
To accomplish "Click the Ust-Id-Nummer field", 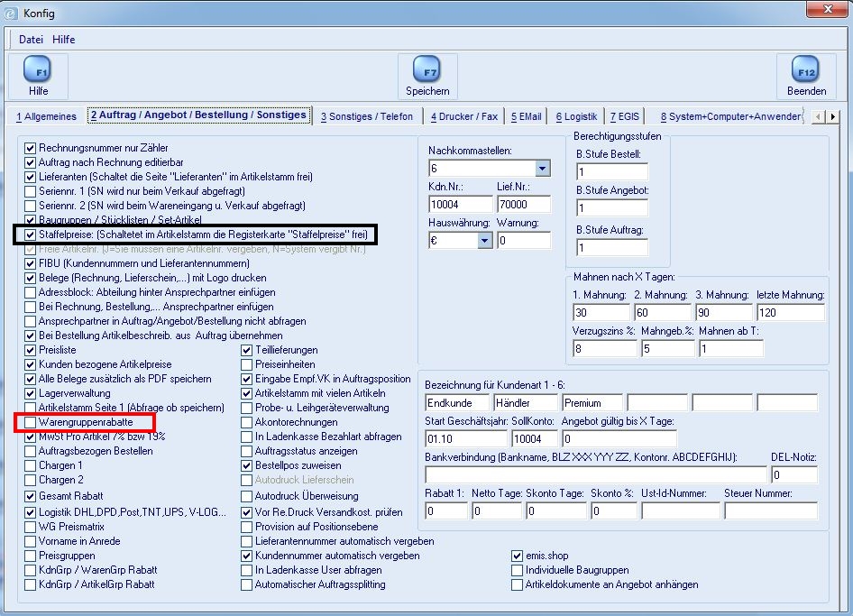I will [680, 510].
